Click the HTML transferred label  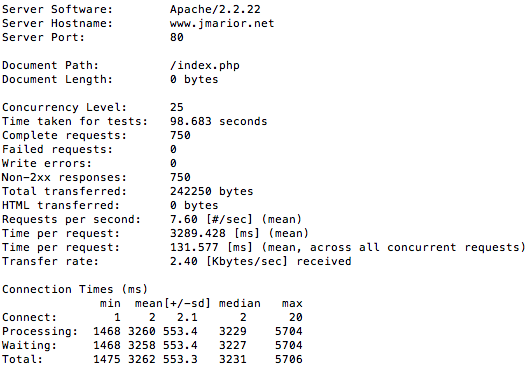coord(61,205)
